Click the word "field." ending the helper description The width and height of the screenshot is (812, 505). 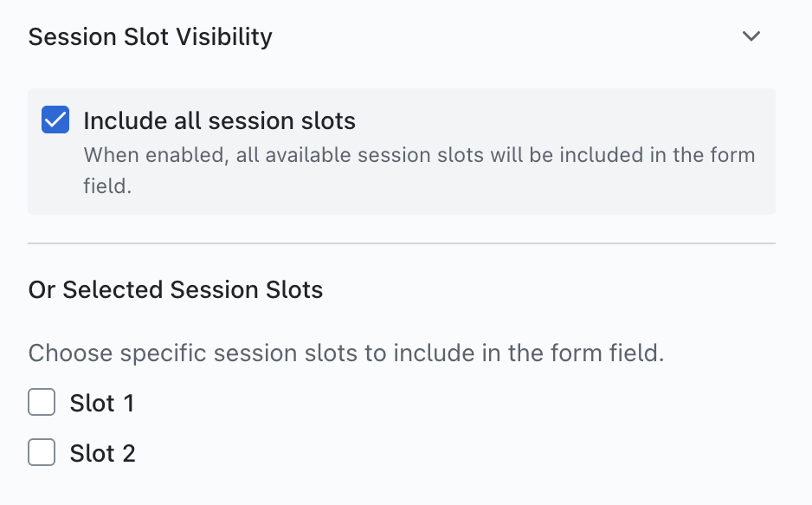[107, 185]
